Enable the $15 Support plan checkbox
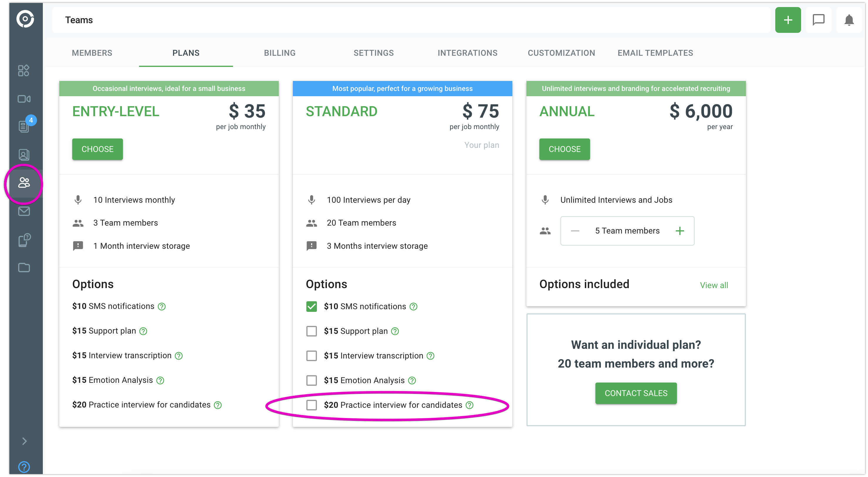Viewport: 868px width, 477px height. (311, 331)
